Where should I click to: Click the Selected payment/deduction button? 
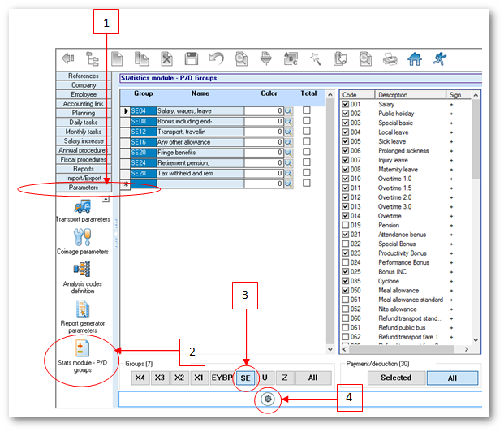click(395, 378)
